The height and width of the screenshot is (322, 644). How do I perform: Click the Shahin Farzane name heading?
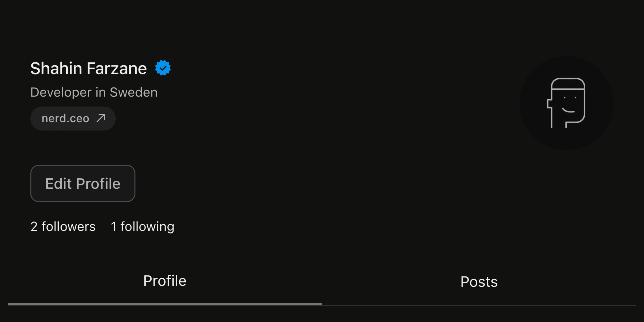[x=88, y=68]
